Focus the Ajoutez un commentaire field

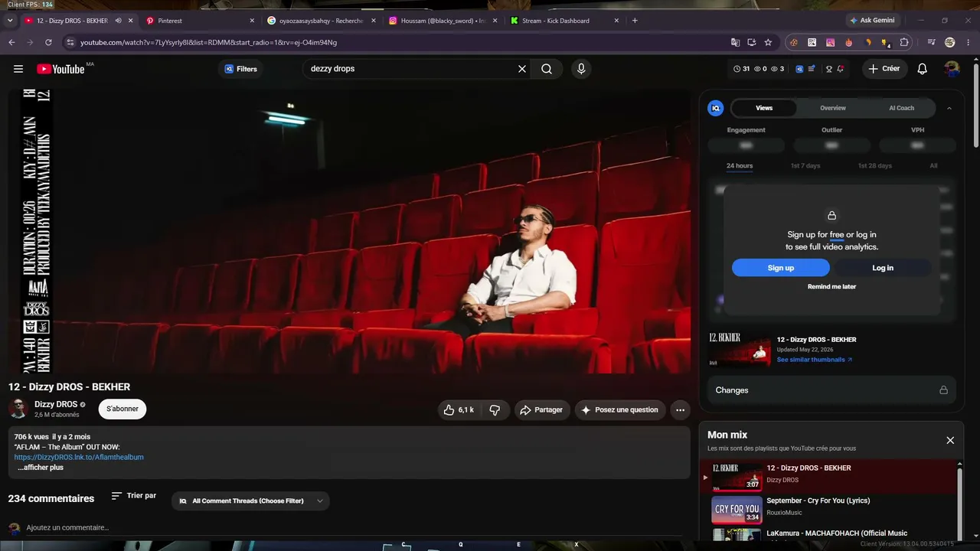click(x=352, y=528)
